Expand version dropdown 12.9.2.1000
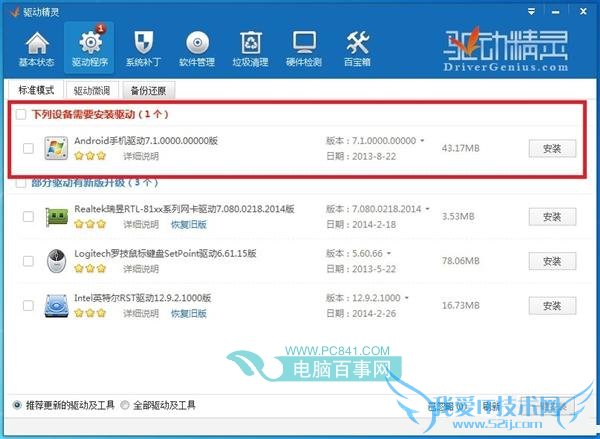This screenshot has width=600, height=439. (x=407, y=297)
